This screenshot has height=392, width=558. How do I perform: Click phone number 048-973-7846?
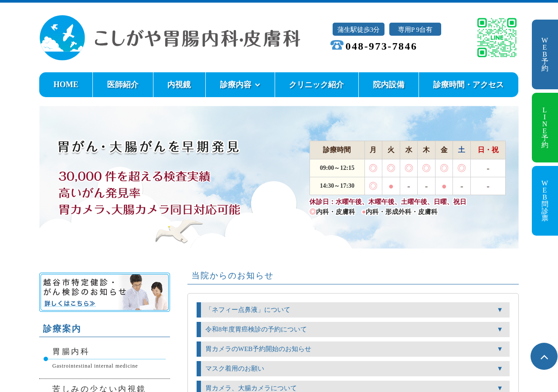(x=381, y=46)
